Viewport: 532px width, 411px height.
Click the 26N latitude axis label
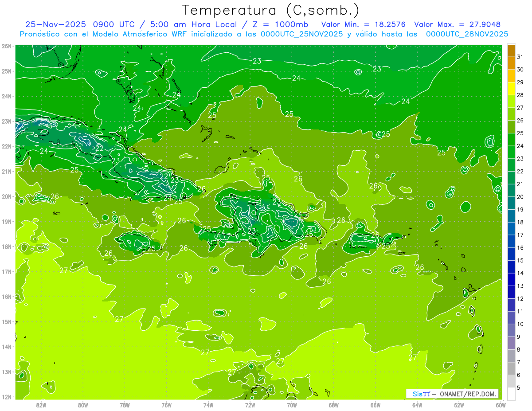click(x=7, y=46)
